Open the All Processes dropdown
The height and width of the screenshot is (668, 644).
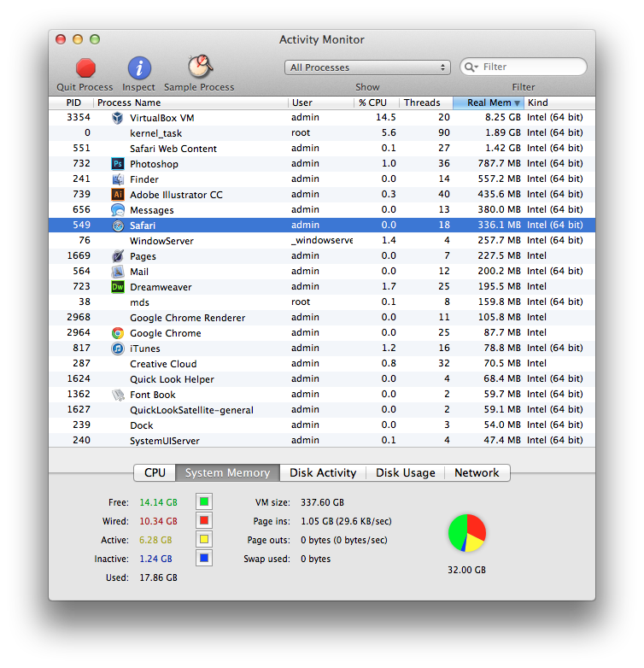click(x=367, y=67)
